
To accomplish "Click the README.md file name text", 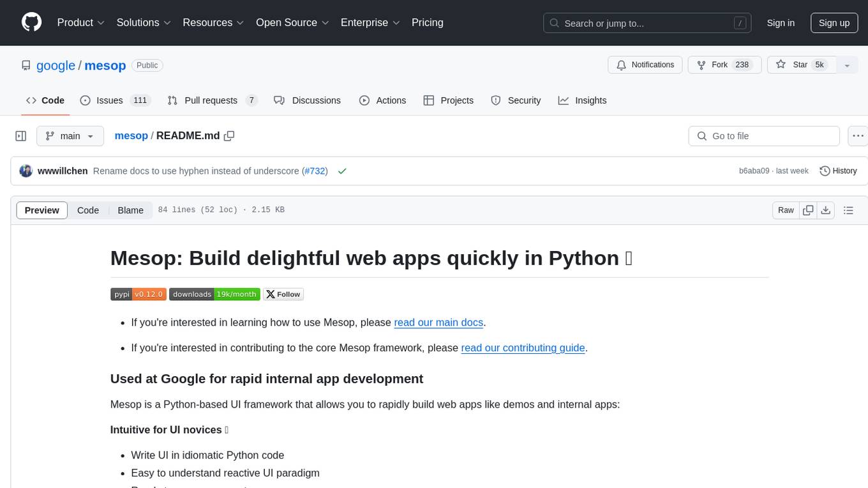I will pyautogui.click(x=188, y=136).
